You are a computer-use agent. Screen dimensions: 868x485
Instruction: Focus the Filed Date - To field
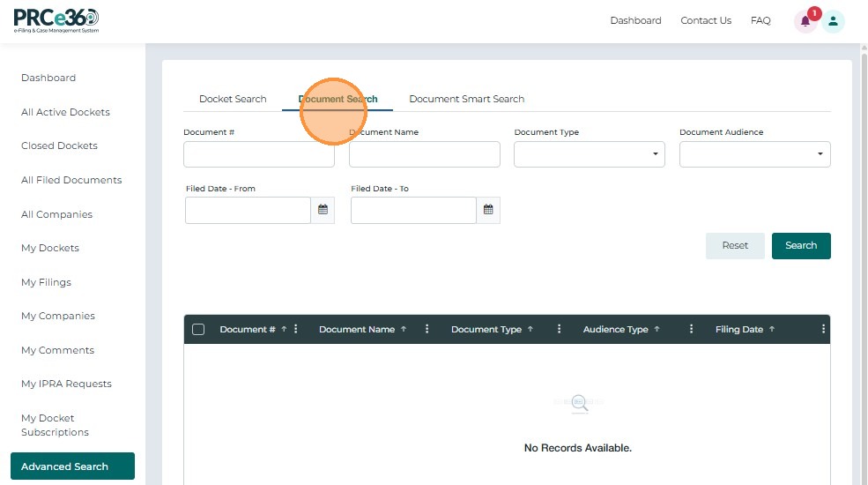[413, 211]
